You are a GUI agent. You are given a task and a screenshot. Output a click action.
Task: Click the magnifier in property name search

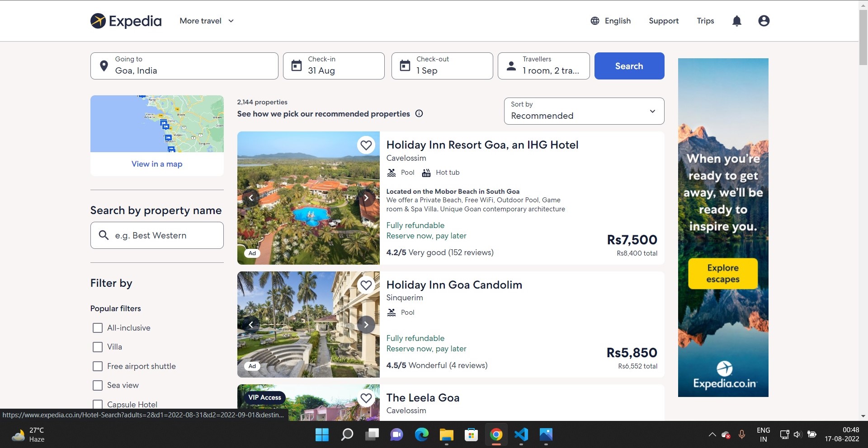coord(104,235)
